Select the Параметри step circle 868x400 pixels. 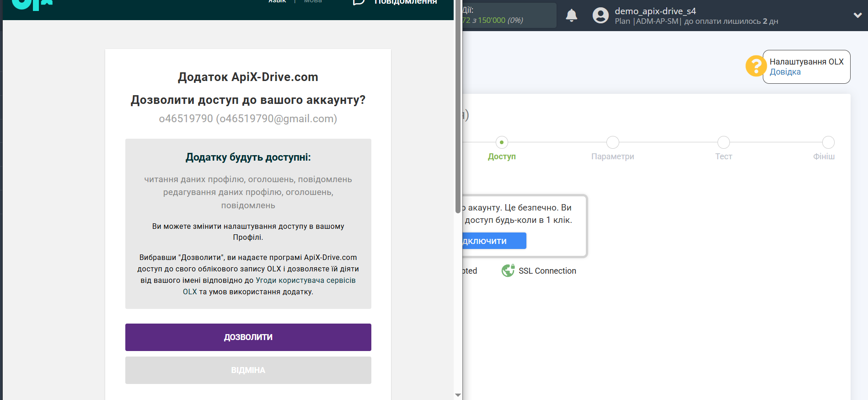tap(613, 142)
